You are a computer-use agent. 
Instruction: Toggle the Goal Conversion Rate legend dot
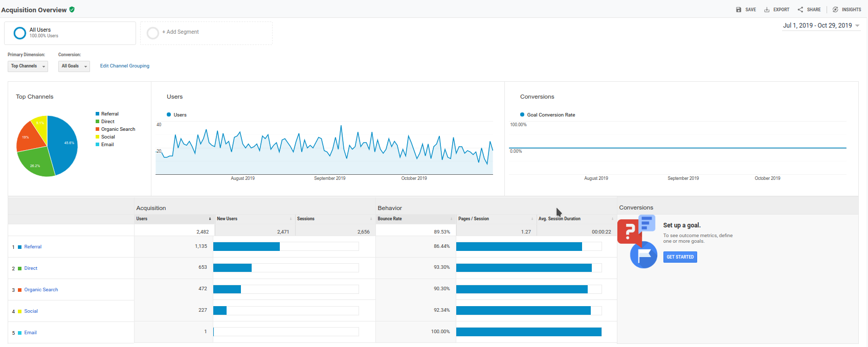click(x=522, y=115)
